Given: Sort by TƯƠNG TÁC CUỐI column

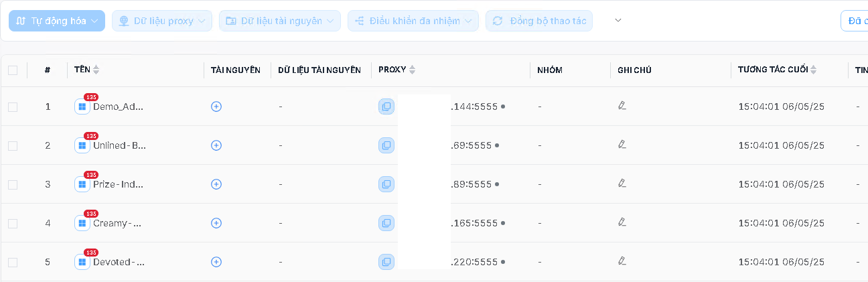Looking at the screenshot, I should click(x=814, y=70).
